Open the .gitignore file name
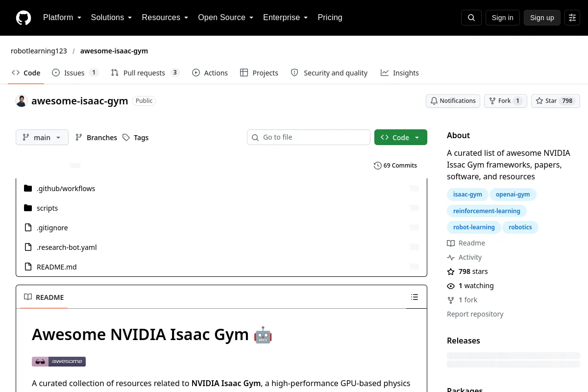The width and height of the screenshot is (588, 392). (52, 228)
